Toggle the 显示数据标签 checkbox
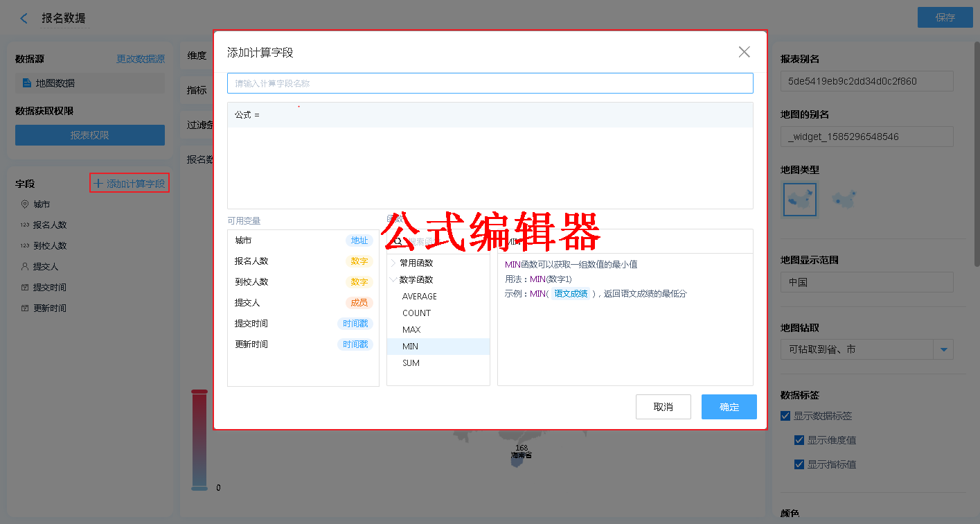The width and height of the screenshot is (980, 524). tap(785, 416)
